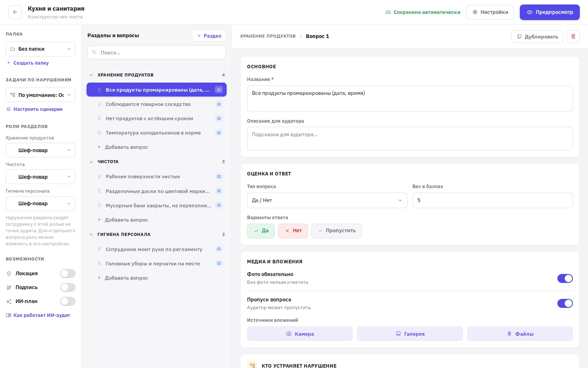
Task: Click 'Вес в баллах' field
Action: tap(492, 200)
